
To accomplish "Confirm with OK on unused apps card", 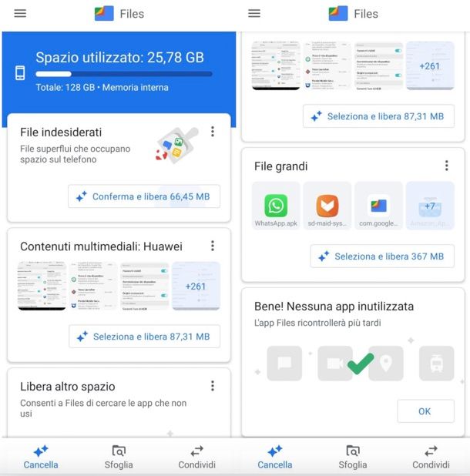I will pyautogui.click(x=425, y=411).
